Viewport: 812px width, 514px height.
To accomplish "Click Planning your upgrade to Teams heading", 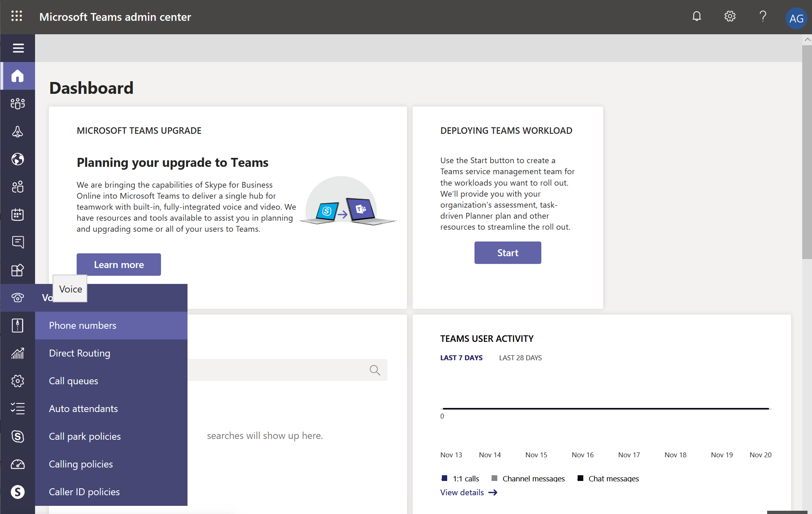I will point(172,162).
